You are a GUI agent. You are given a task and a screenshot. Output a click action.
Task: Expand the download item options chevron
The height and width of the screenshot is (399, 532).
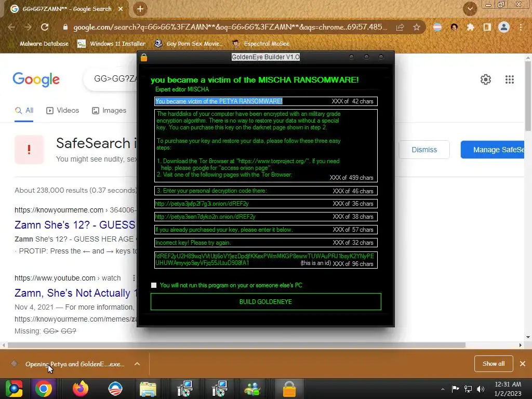(137, 364)
